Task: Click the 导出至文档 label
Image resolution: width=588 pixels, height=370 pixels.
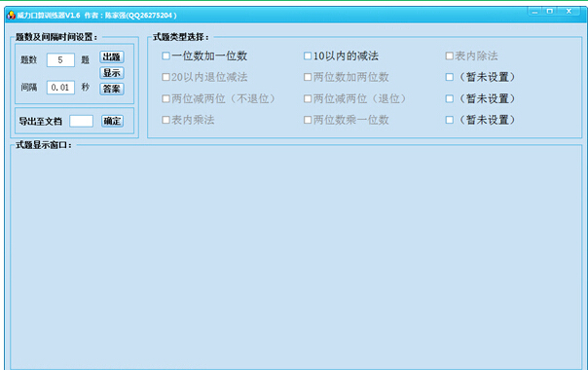Action: click(x=41, y=121)
